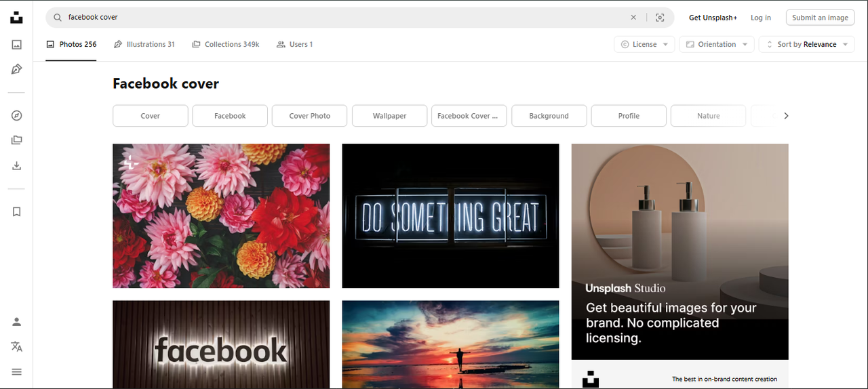Open the Photos icon in the left sidebar
Screen dimensions: 868x389
17,45
